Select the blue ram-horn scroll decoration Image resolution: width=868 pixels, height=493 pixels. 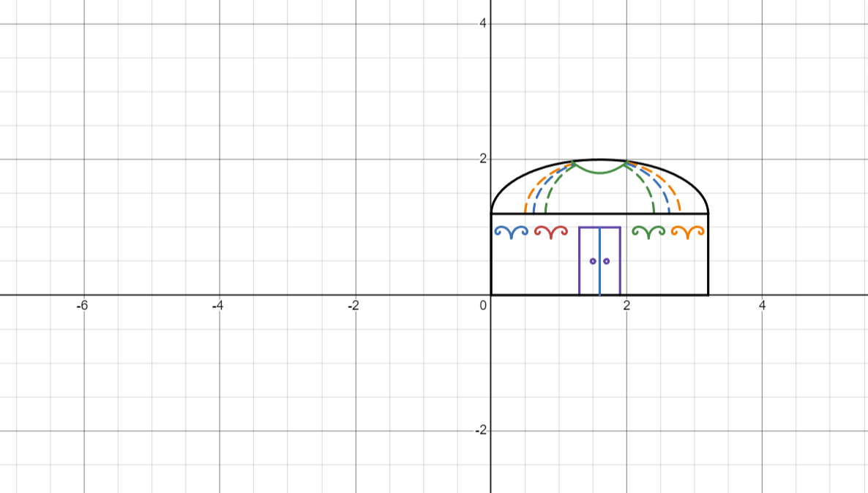(x=512, y=232)
